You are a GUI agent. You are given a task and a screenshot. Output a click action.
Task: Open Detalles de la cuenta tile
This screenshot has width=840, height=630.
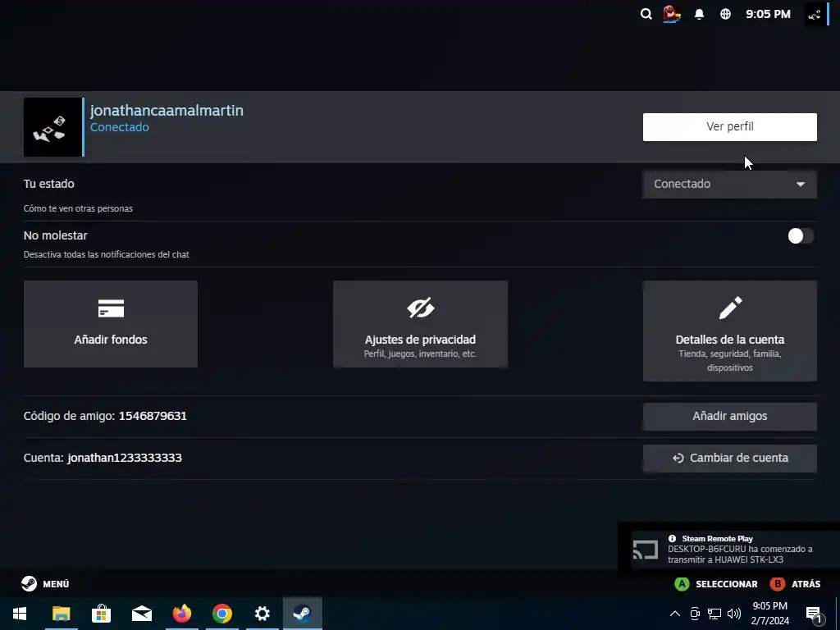tap(729, 331)
